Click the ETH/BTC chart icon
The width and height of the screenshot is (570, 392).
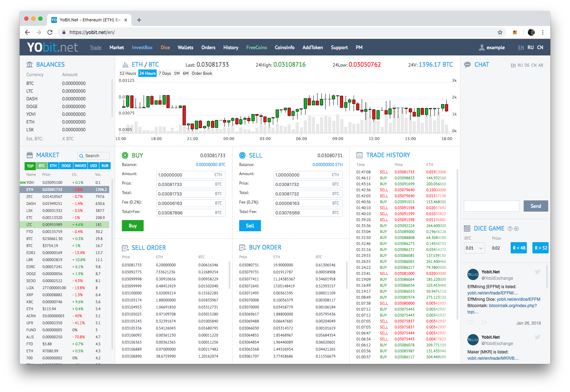125,65
